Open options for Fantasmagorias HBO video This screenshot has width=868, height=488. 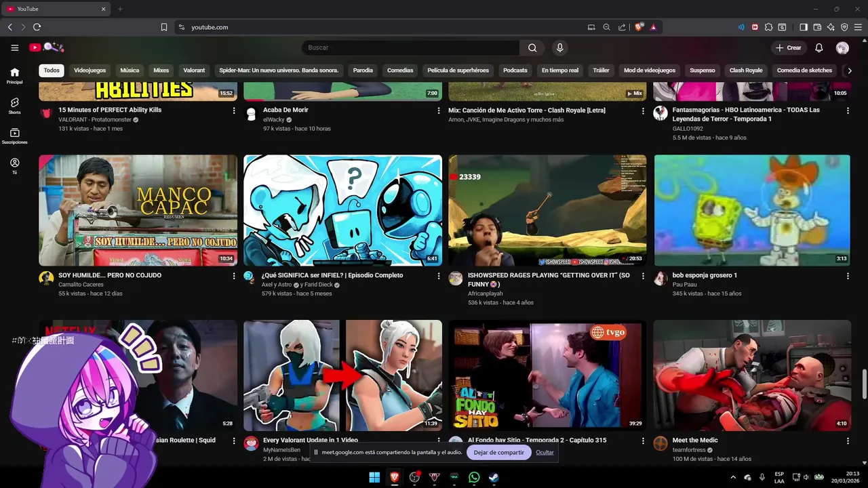[x=848, y=110]
